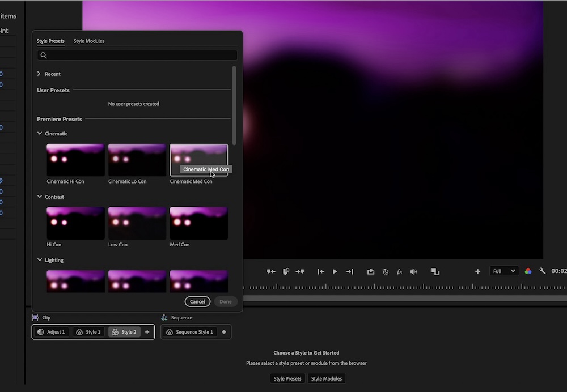Click the Add Marker icon
567x392 pixels.
pos(286,271)
